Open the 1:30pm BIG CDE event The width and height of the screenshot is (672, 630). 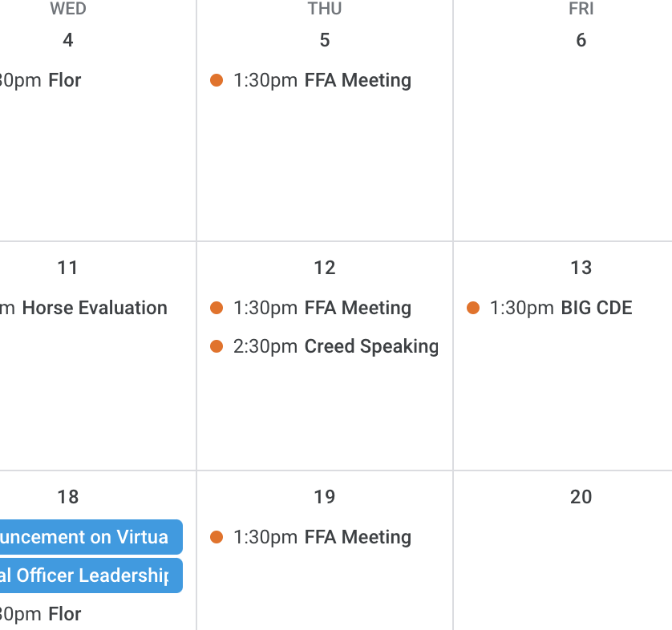pyautogui.click(x=561, y=308)
